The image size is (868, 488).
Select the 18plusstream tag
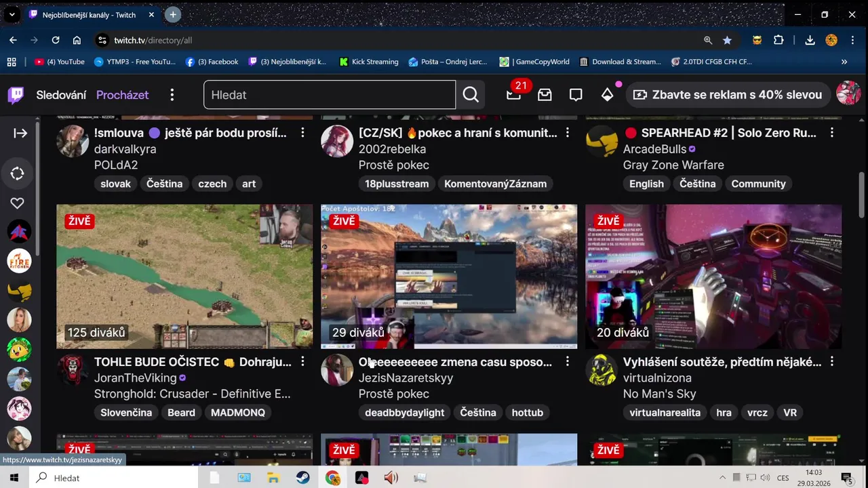(397, 184)
